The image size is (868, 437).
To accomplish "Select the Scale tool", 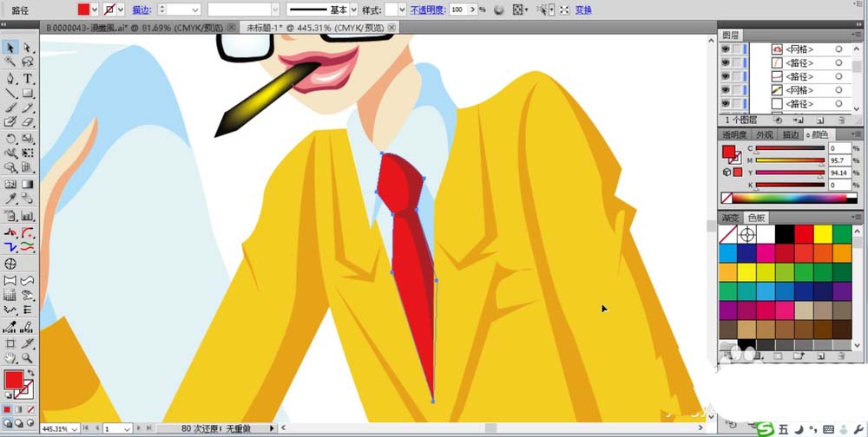I will (27, 138).
